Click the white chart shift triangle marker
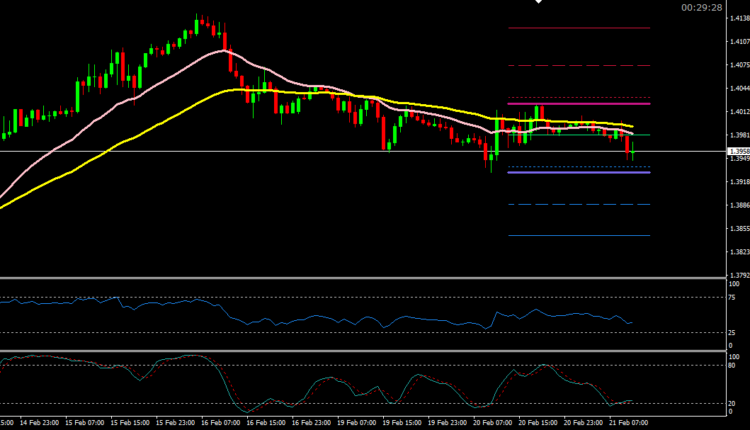750x430 pixels. coord(538,3)
